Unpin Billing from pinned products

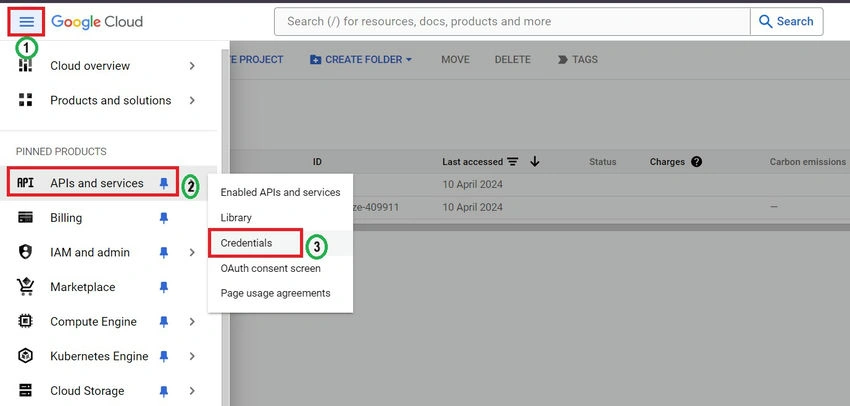pyautogui.click(x=164, y=218)
